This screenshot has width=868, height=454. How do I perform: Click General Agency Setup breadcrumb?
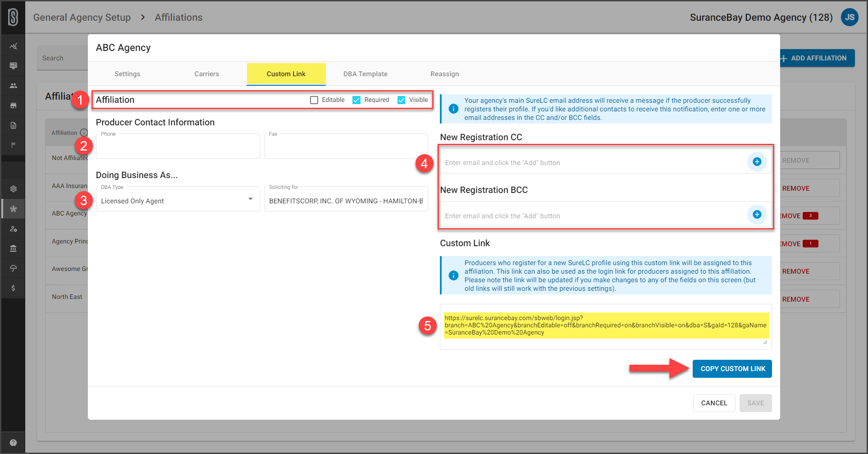(82, 17)
